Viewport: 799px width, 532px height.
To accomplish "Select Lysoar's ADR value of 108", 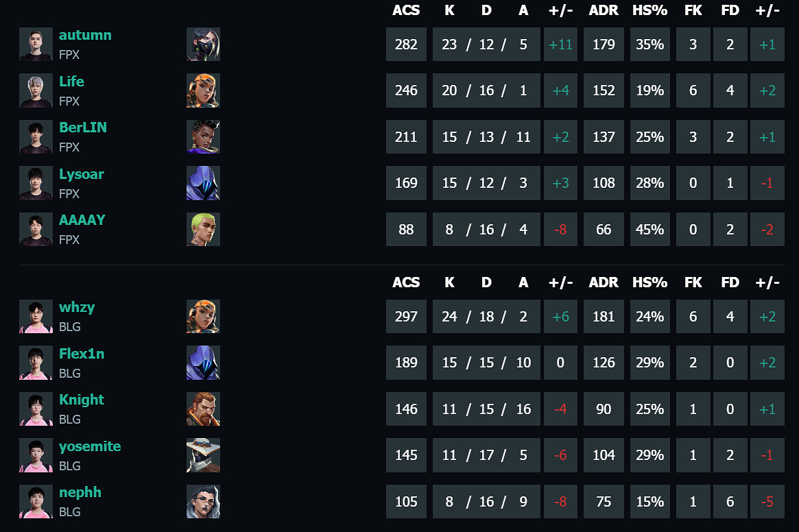I will click(x=604, y=182).
